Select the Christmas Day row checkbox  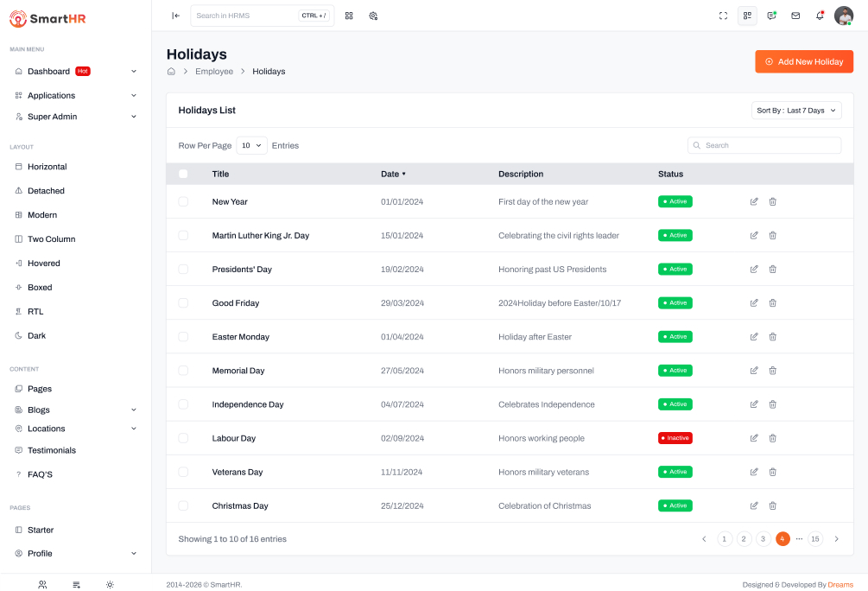(x=183, y=505)
